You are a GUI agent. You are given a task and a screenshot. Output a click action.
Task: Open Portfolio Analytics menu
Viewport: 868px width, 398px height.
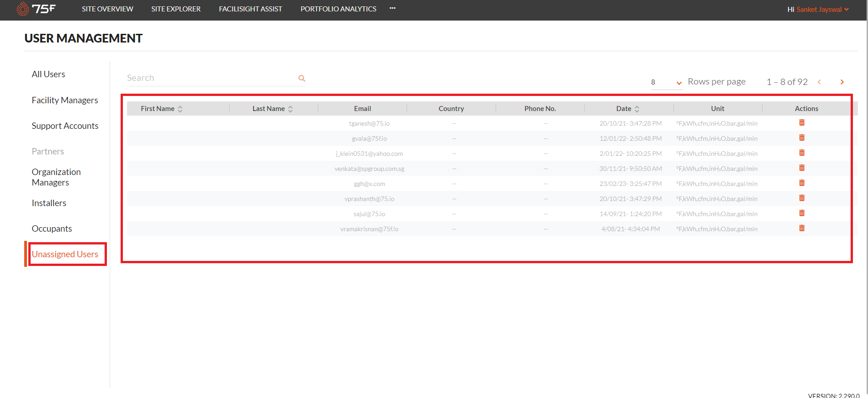(x=339, y=9)
